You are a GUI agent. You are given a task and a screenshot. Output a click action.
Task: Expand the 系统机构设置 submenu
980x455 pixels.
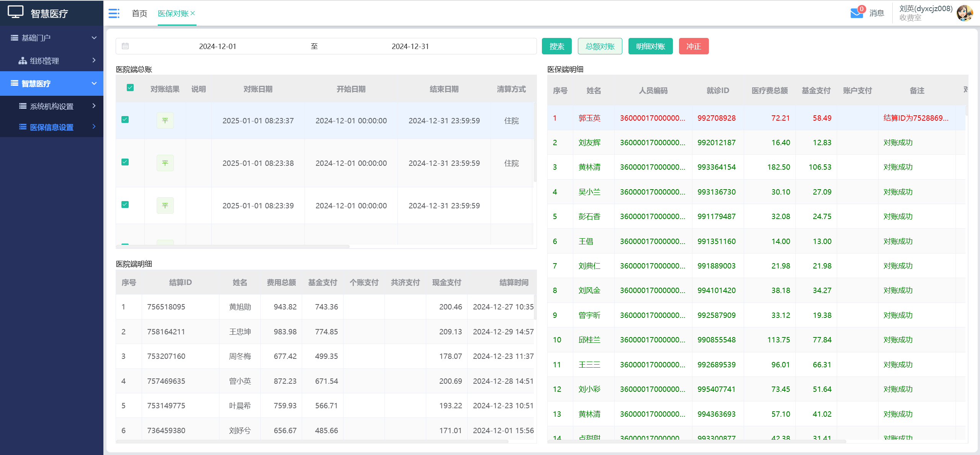(52, 106)
